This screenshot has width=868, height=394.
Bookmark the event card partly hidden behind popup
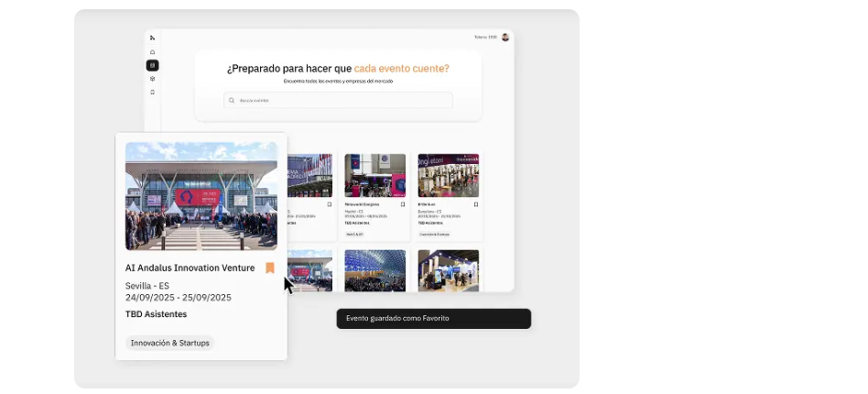tap(330, 204)
